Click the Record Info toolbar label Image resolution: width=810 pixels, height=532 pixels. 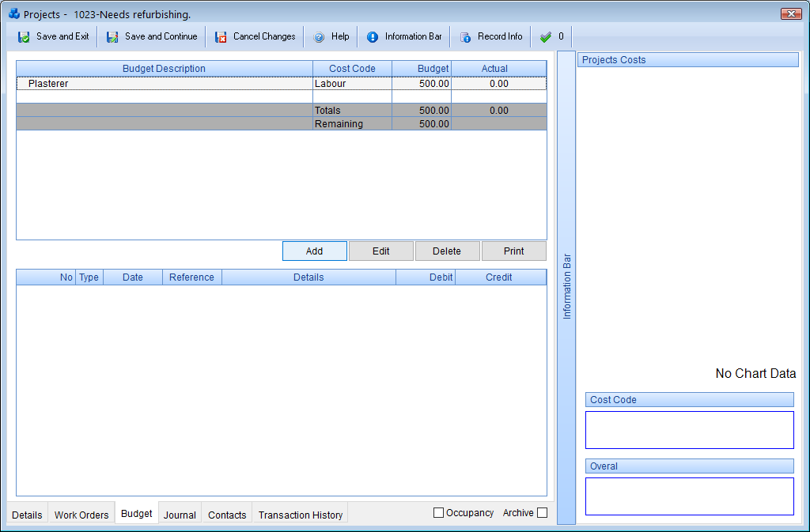tap(500, 36)
